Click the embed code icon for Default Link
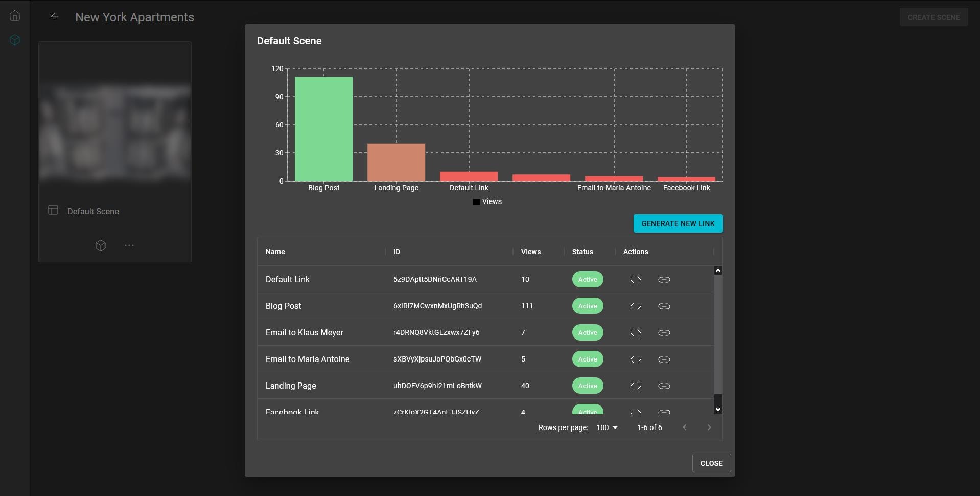Image resolution: width=980 pixels, height=496 pixels. [635, 280]
